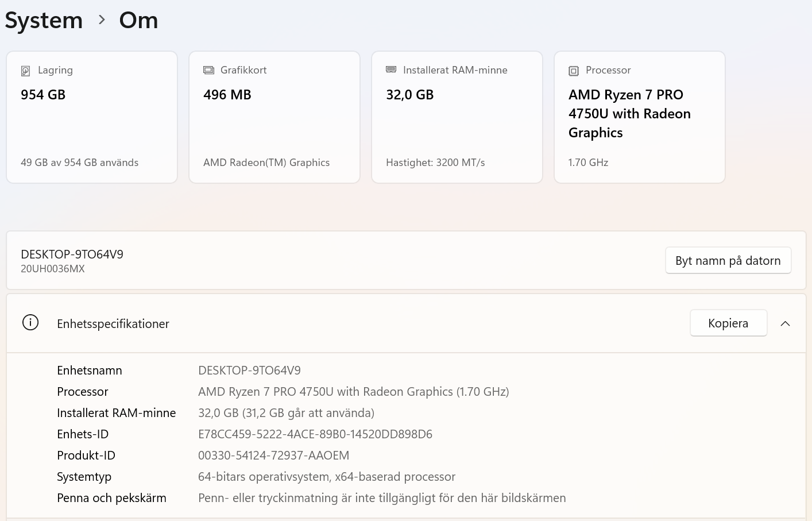Click the Lagring storage disk icon
Image resolution: width=812 pixels, height=521 pixels.
(x=25, y=71)
